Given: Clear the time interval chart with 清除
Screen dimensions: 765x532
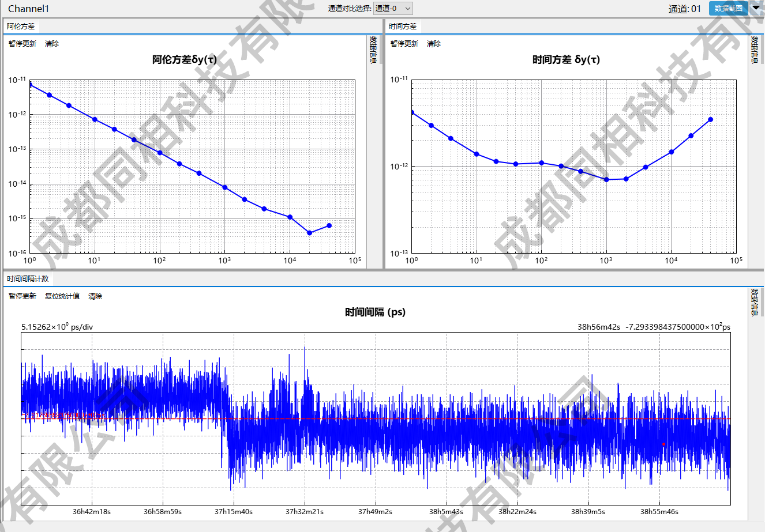Looking at the screenshot, I should [x=95, y=296].
